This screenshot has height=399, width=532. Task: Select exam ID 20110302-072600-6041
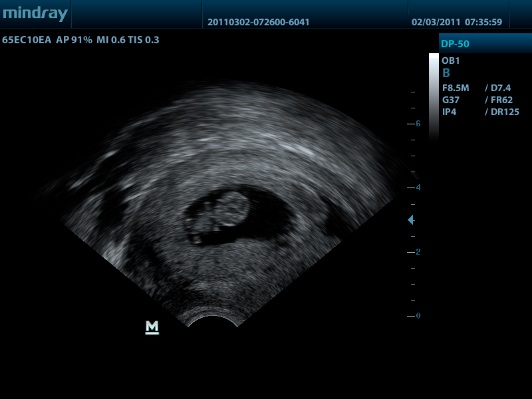pyautogui.click(x=258, y=23)
